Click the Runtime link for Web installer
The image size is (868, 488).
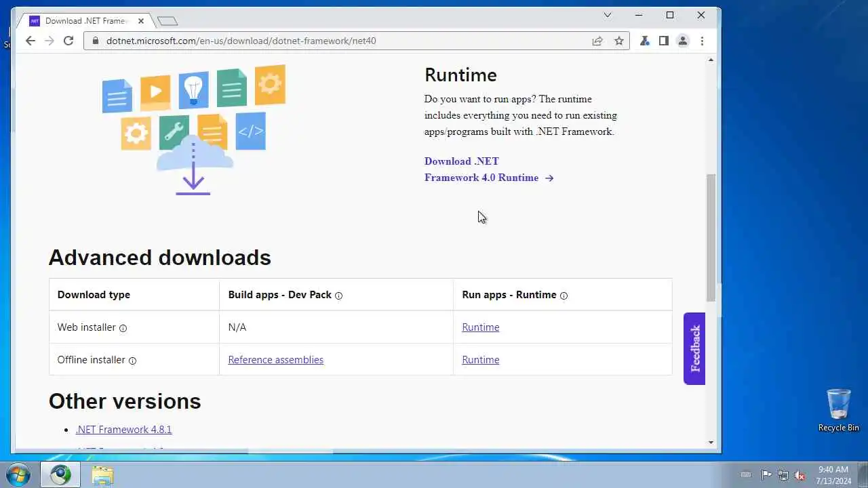[480, 327]
